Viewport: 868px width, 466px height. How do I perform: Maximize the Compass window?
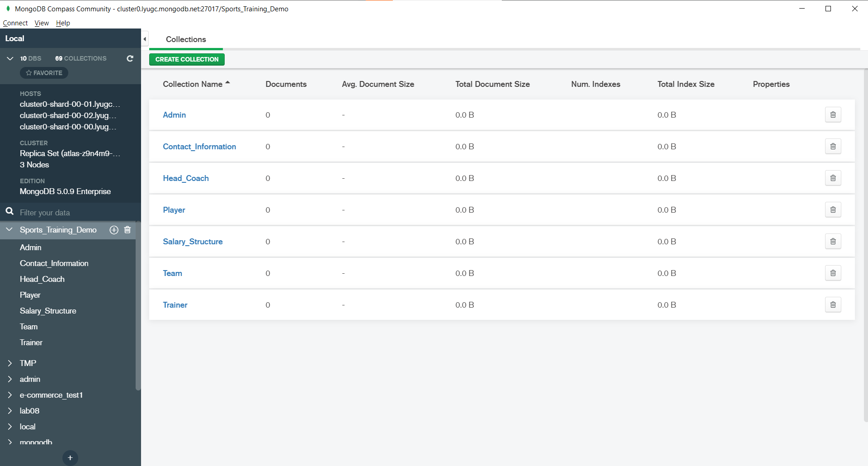click(828, 9)
